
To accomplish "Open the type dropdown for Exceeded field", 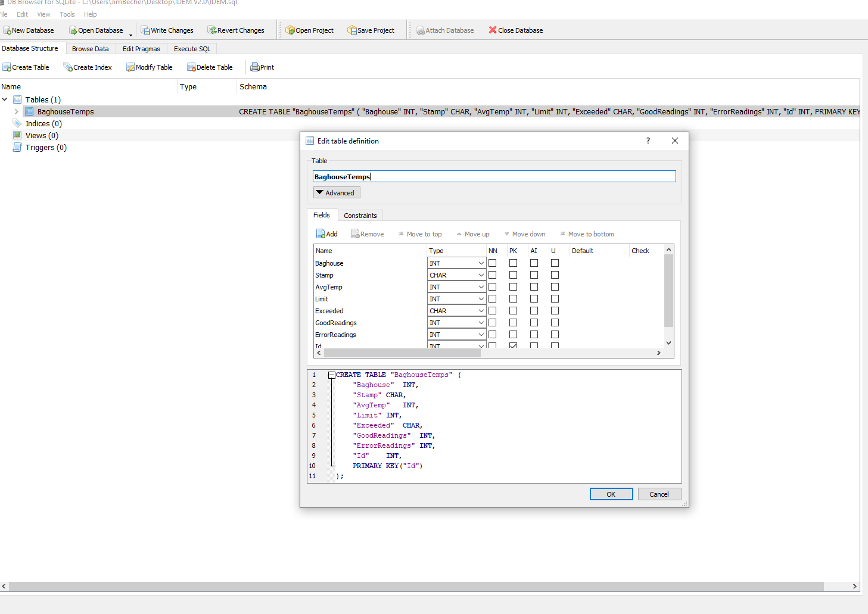I will click(481, 311).
